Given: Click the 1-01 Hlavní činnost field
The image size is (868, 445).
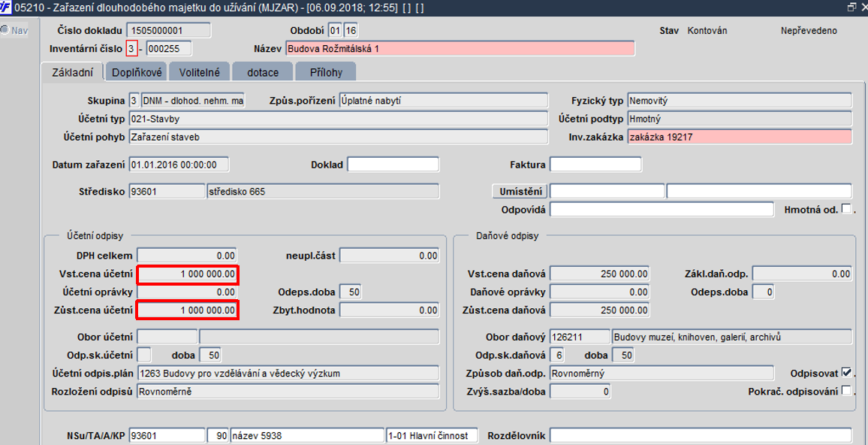Looking at the screenshot, I should pos(432,435).
